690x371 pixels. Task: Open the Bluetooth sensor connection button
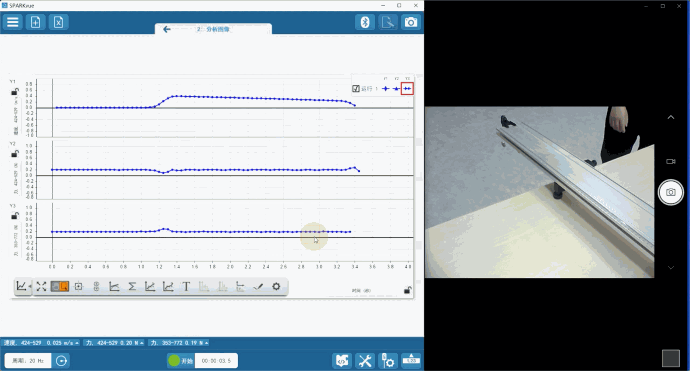365,22
